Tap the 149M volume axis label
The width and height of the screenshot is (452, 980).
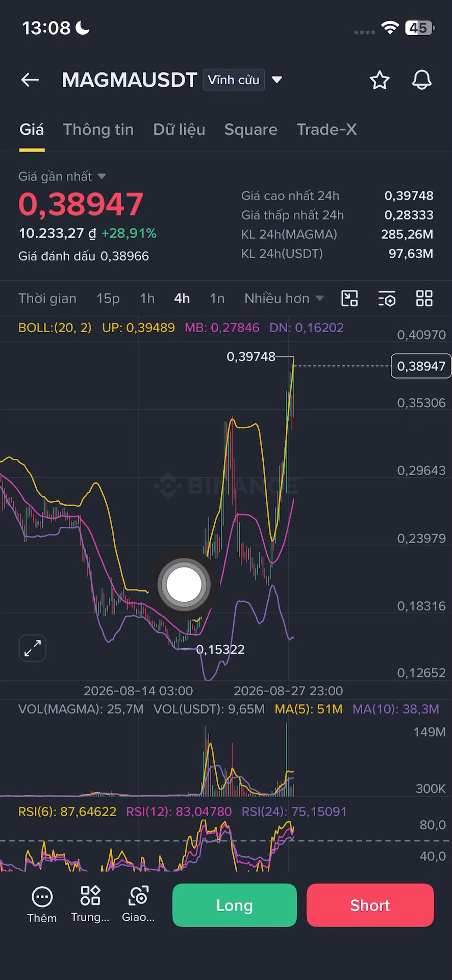point(430,731)
